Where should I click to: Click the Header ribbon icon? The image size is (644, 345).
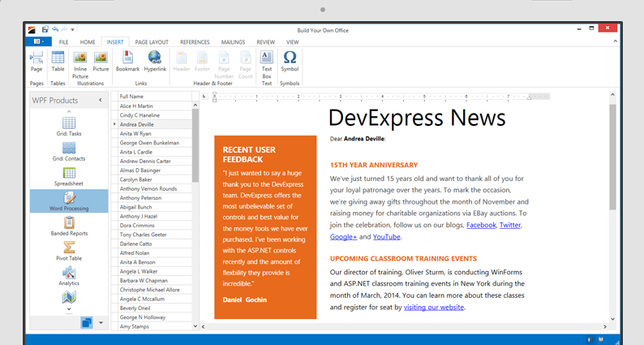[x=182, y=62]
